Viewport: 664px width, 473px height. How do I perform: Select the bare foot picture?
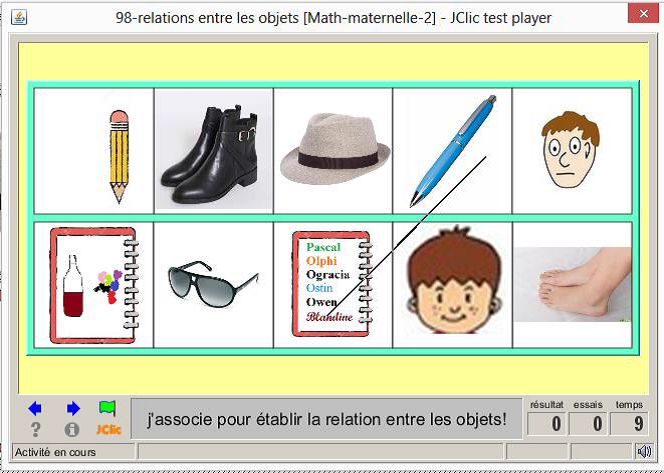[572, 285]
